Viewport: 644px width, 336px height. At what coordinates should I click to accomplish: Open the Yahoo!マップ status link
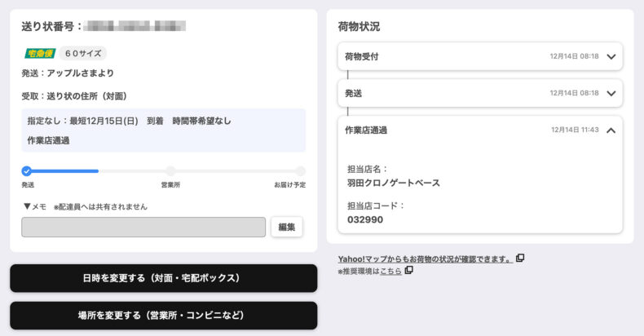pyautogui.click(x=425, y=259)
